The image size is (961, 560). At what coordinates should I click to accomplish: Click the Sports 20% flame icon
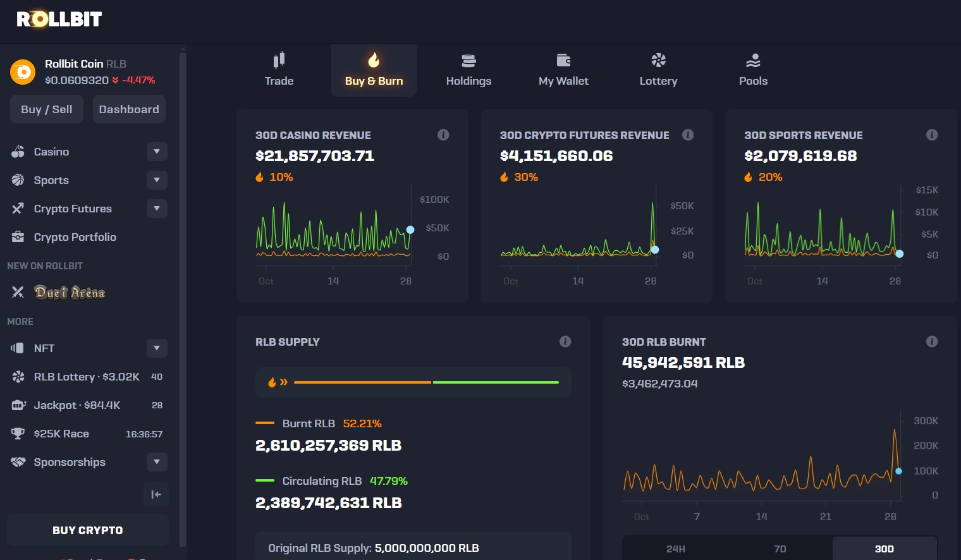click(x=748, y=177)
